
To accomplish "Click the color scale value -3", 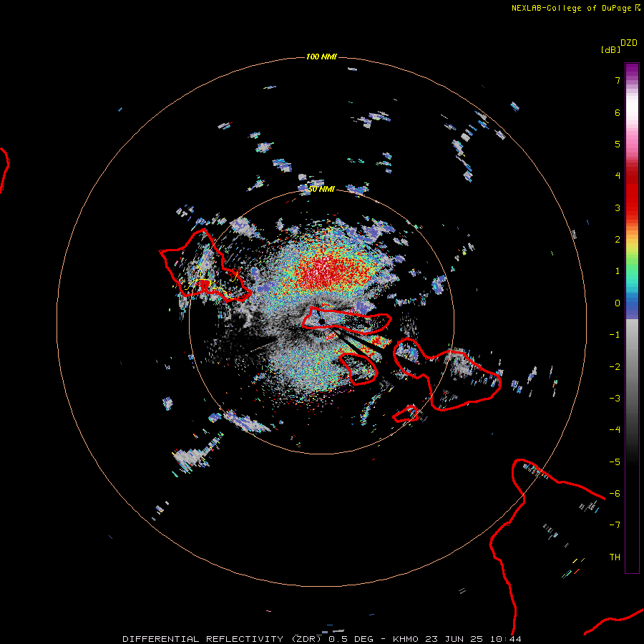I will pyautogui.click(x=615, y=399).
